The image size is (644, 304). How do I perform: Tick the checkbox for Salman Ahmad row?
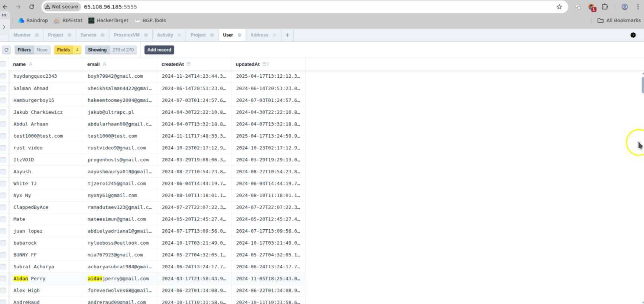[x=3, y=88]
